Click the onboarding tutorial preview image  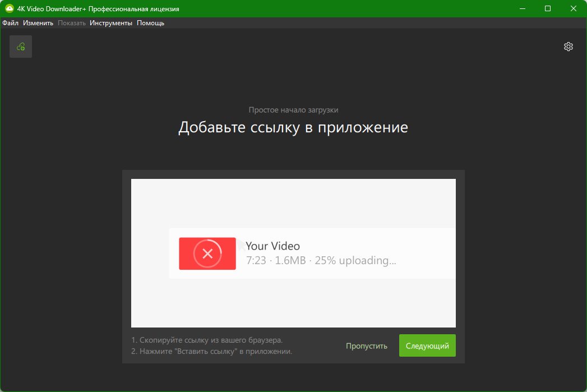(x=293, y=253)
